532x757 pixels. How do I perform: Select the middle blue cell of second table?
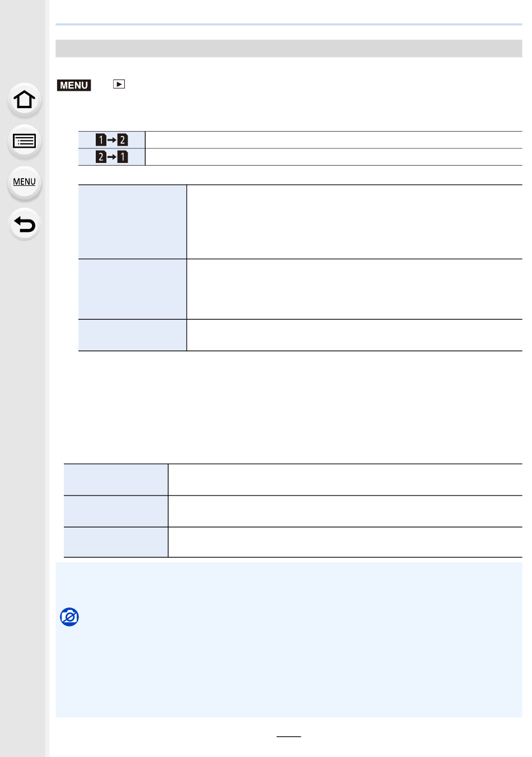[132, 289]
